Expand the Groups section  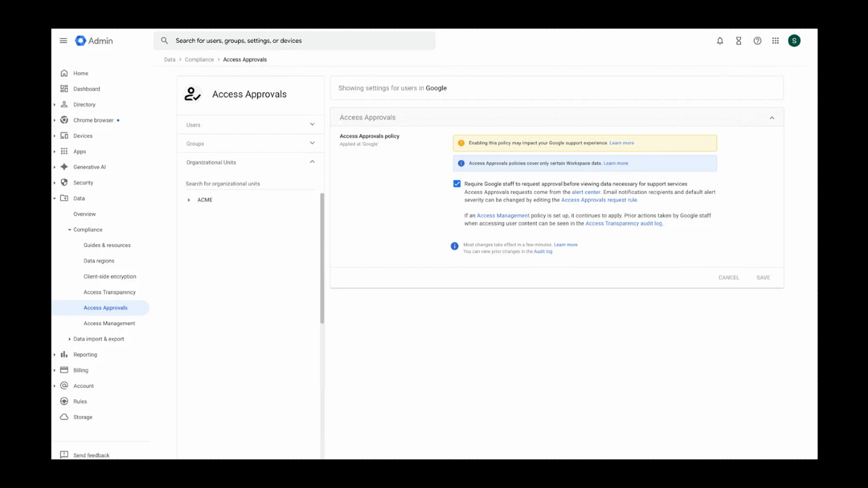312,143
